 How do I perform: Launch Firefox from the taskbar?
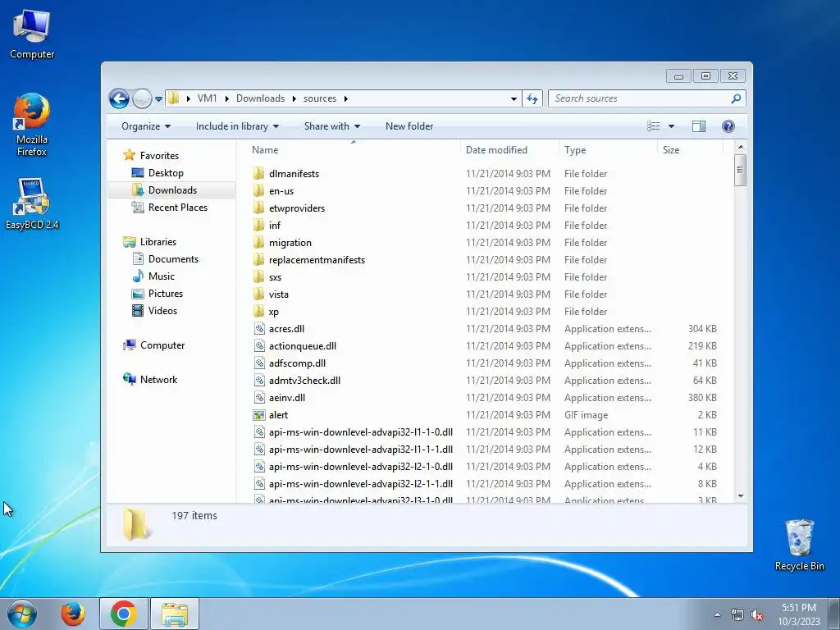(73, 614)
